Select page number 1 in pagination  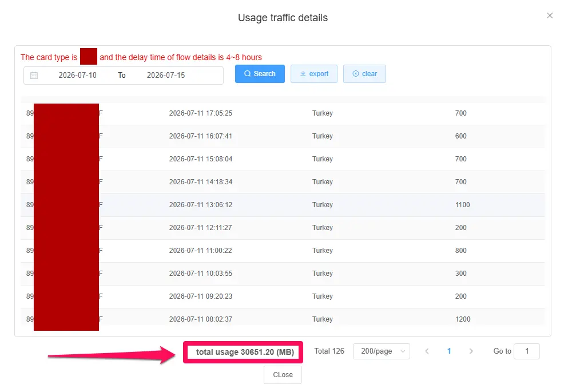click(449, 351)
